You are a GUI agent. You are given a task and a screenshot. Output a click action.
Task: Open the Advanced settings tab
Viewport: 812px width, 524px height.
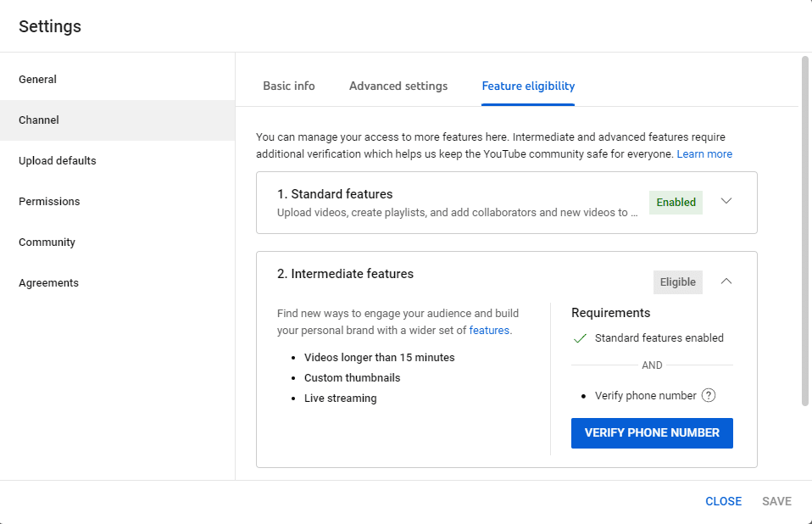point(398,86)
